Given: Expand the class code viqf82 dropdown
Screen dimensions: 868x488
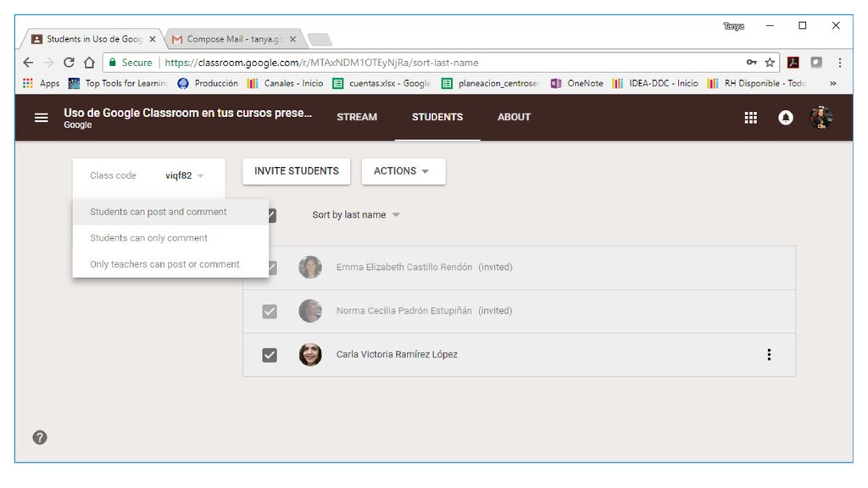Looking at the screenshot, I should coord(185,175).
